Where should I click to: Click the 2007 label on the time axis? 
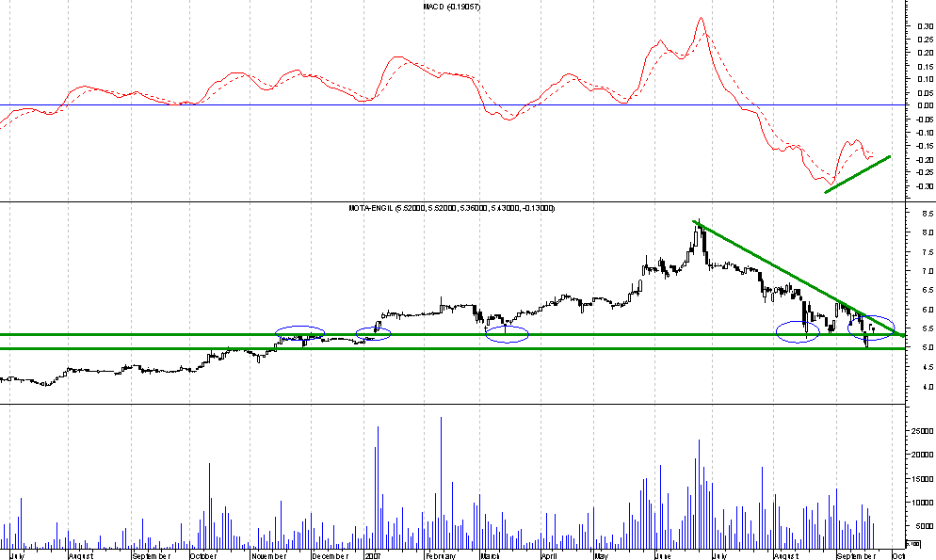coord(373,554)
